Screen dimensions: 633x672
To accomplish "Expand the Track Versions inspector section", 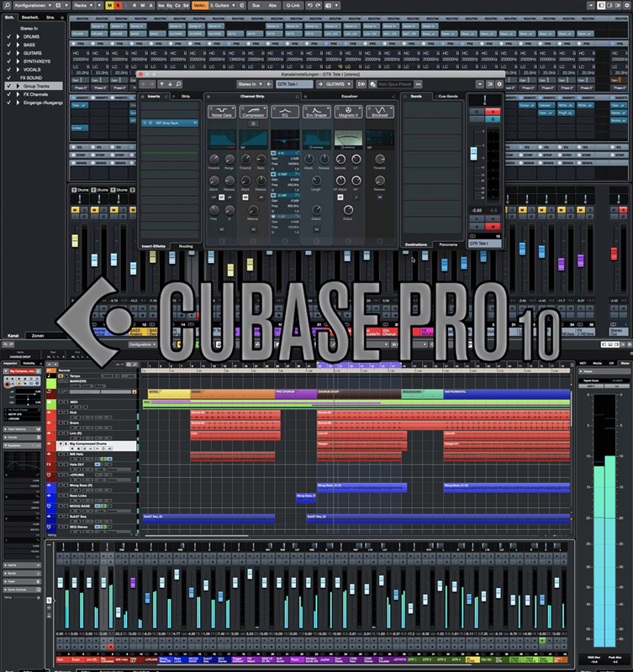I will pos(23,429).
